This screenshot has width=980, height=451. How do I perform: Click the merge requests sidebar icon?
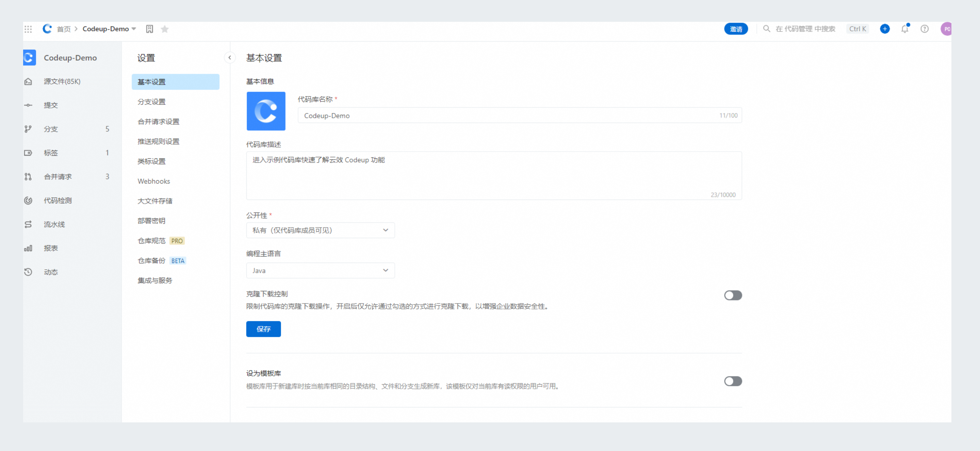(28, 177)
